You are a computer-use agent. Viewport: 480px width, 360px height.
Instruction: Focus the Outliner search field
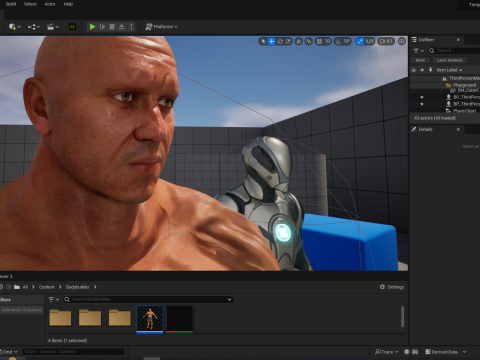tap(454, 51)
